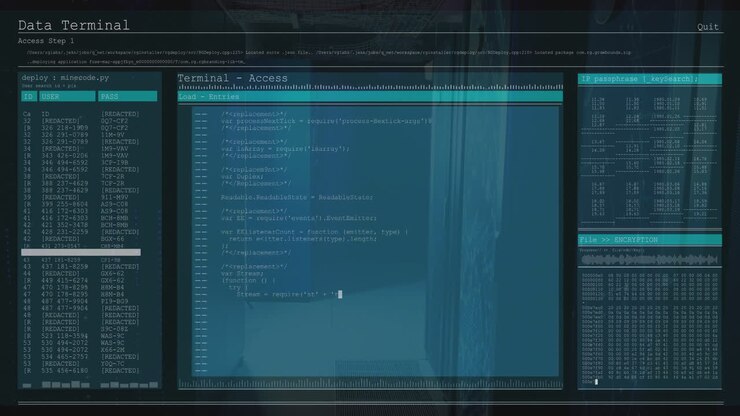Click the var isArray require code line

click(x=285, y=149)
